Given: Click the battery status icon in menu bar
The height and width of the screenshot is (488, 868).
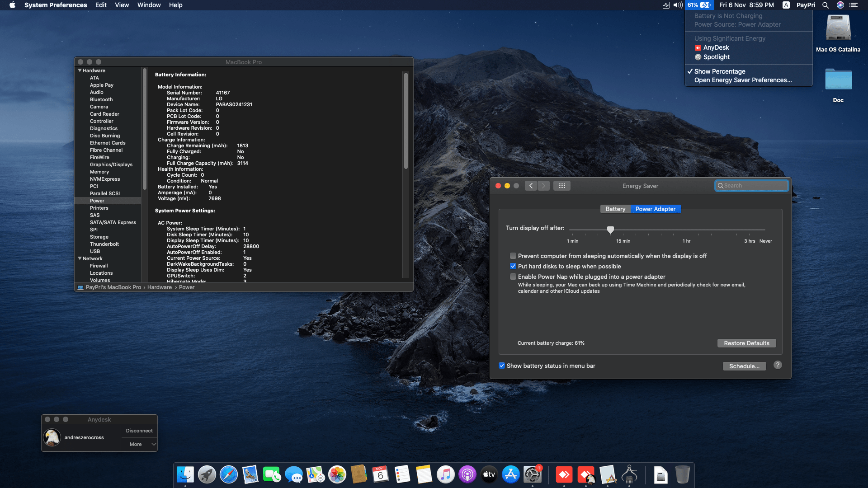Looking at the screenshot, I should click(x=699, y=5).
